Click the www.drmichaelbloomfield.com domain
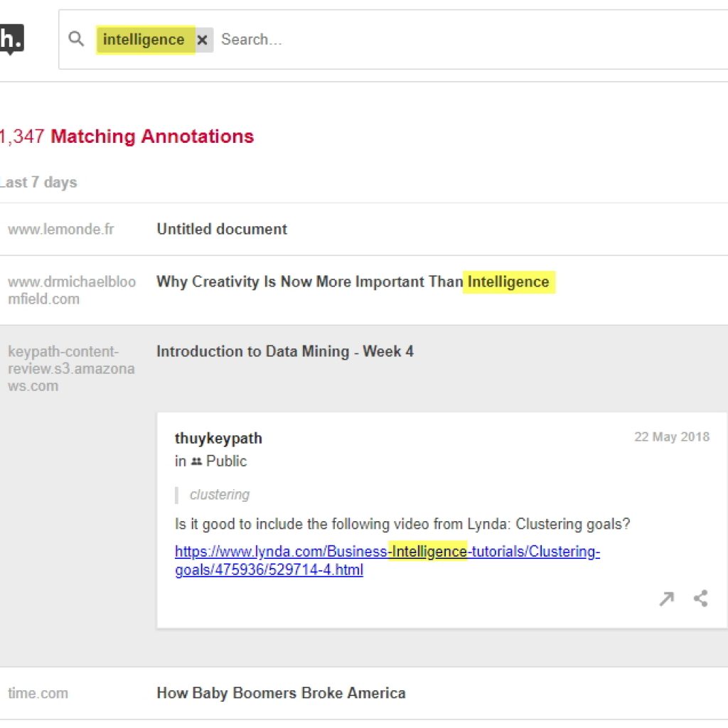 pyautogui.click(x=72, y=290)
